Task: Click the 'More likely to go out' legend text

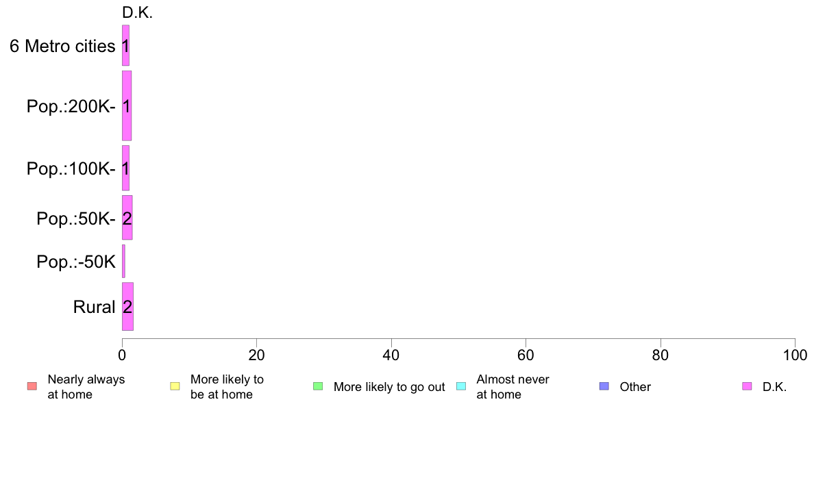Action: coord(388,387)
